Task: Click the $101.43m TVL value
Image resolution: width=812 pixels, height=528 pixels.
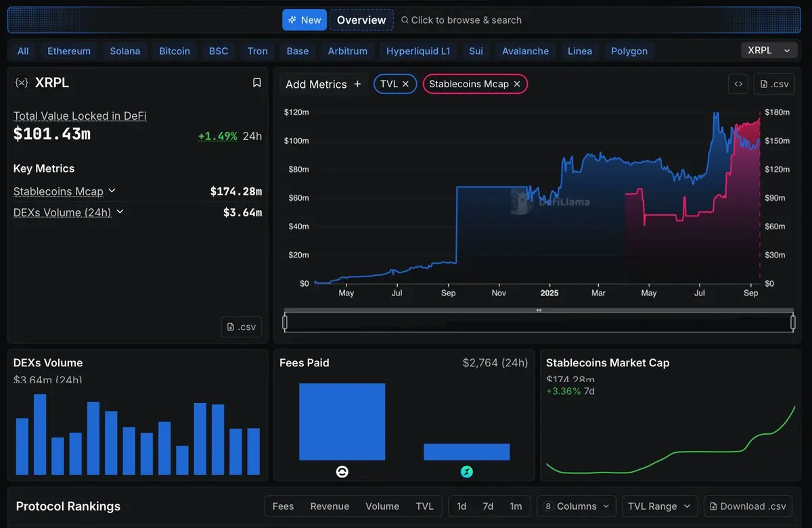Action: (52, 134)
